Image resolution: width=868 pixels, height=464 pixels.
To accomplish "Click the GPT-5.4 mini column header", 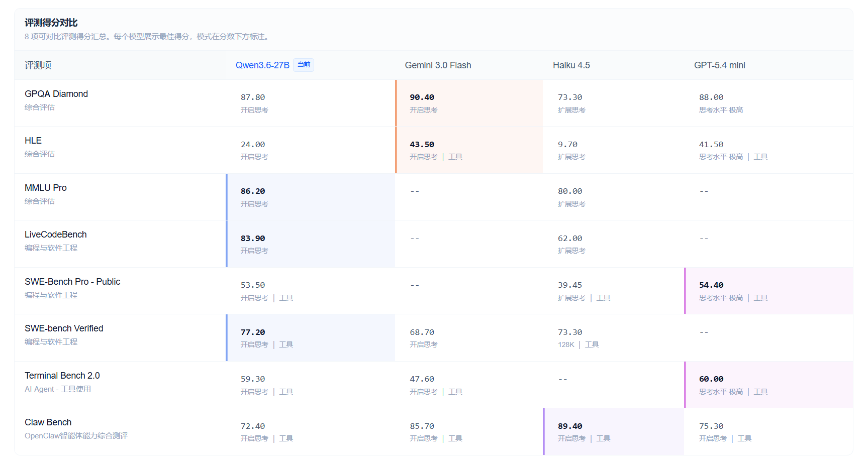I will [x=719, y=65].
